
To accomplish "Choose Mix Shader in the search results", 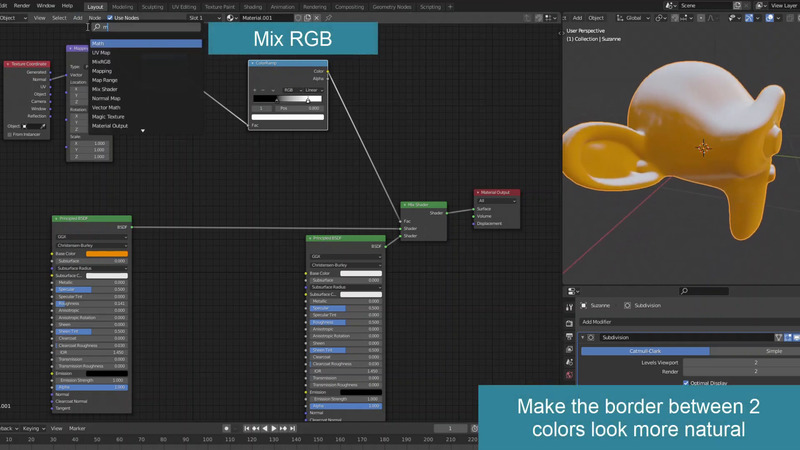I will click(x=105, y=89).
